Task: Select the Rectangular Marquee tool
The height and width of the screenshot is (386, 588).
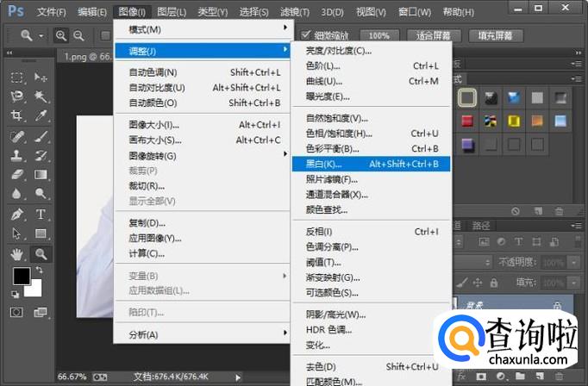Action: click(16, 78)
